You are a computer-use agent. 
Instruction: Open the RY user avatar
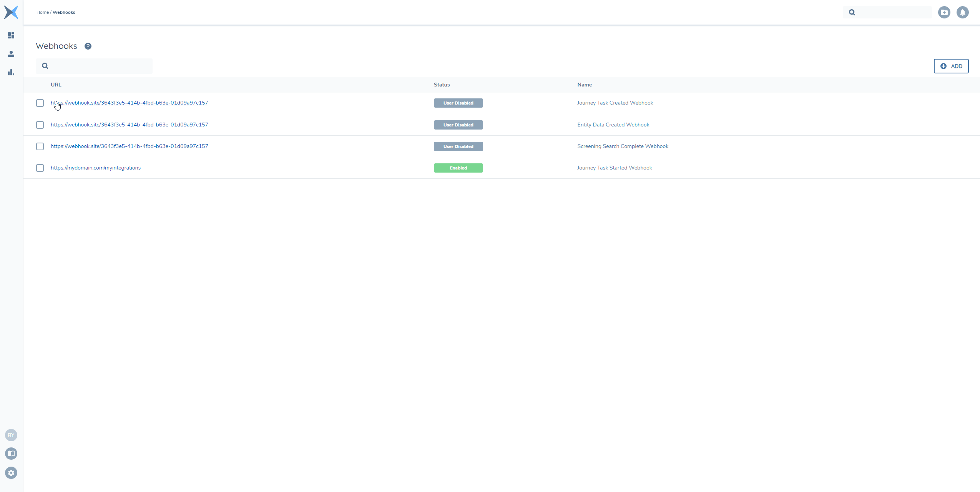click(x=11, y=435)
